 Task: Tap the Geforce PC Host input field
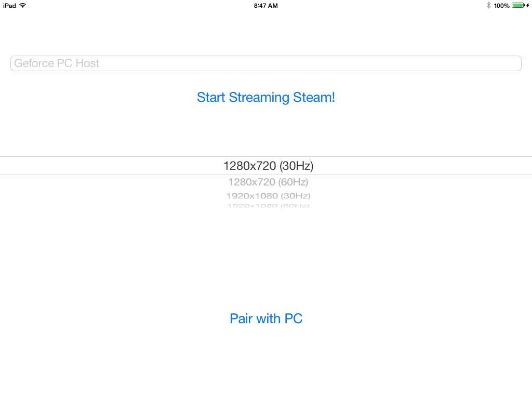pos(265,63)
